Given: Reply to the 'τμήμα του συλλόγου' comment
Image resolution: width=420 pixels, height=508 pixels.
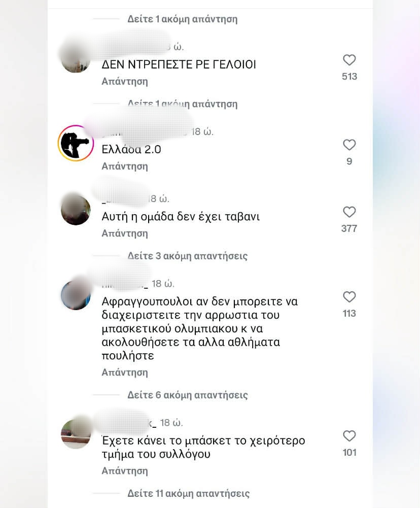Looking at the screenshot, I should [x=125, y=471].
